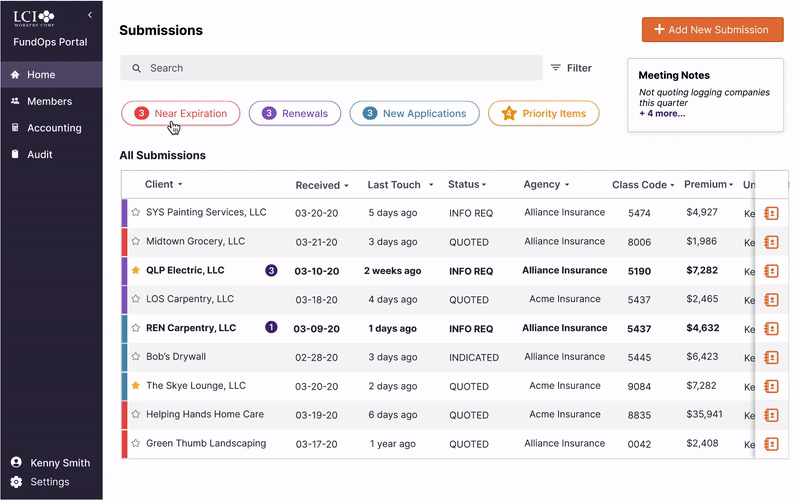Collapse the sidebar with the chevron
The width and height of the screenshot is (800, 500).
point(90,15)
